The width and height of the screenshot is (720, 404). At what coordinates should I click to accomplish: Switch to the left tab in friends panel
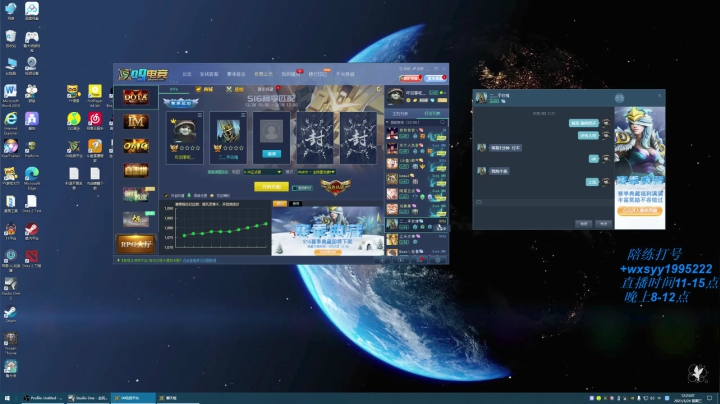pos(400,113)
